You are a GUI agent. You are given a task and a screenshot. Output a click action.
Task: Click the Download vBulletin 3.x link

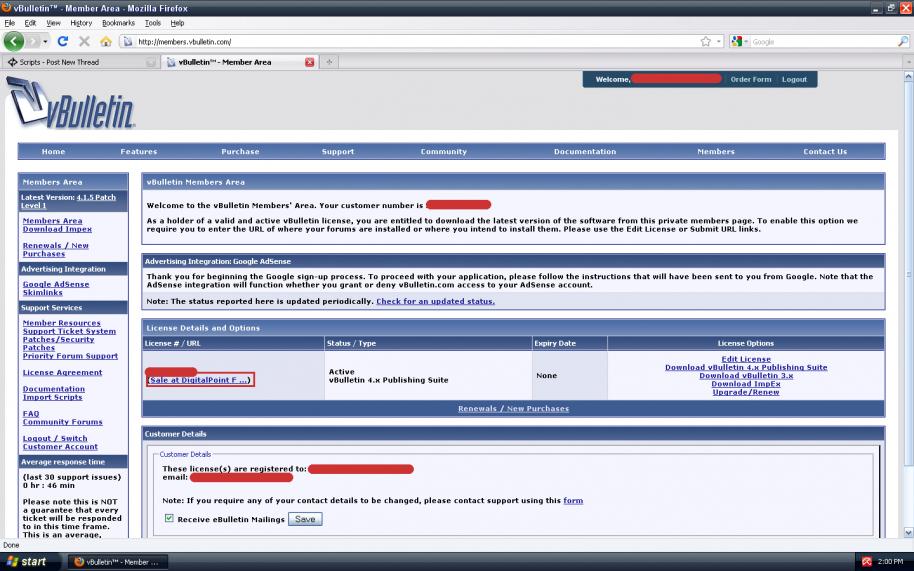click(746, 375)
